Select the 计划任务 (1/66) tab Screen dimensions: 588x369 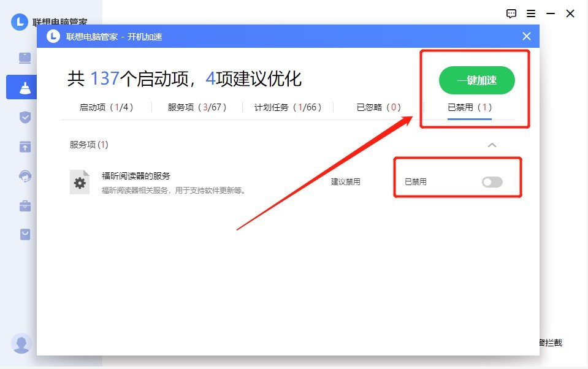coord(288,107)
